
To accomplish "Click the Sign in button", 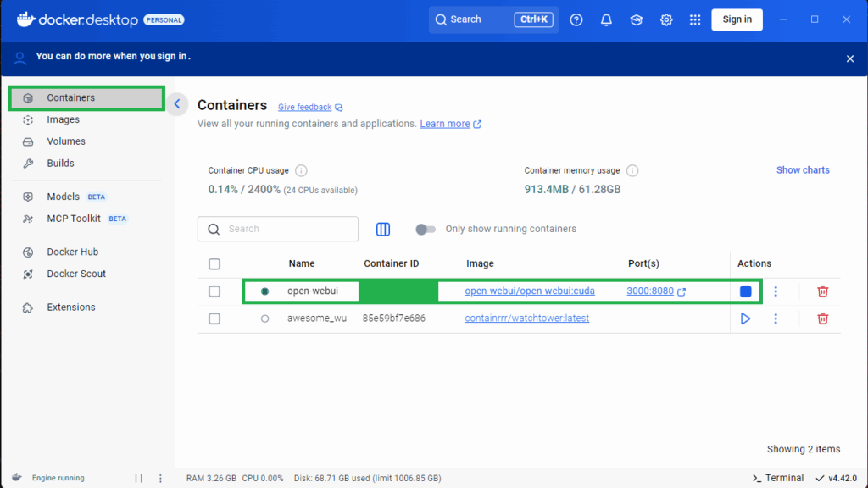I will (737, 19).
